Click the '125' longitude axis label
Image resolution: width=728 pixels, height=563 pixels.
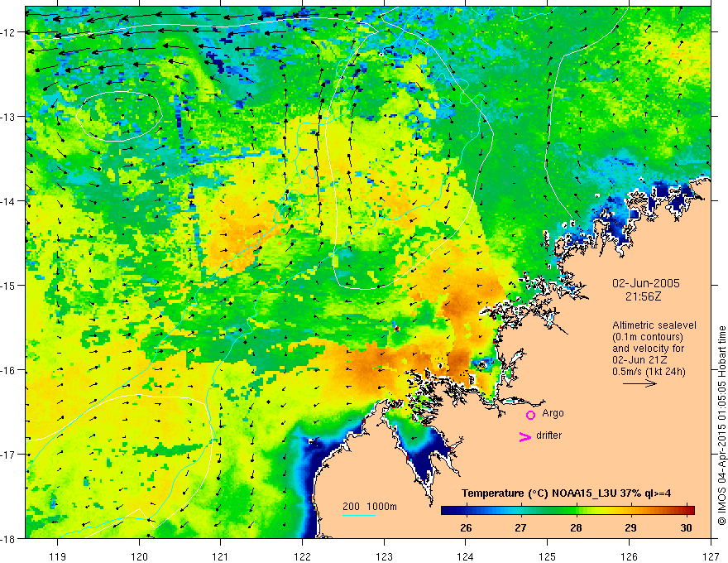pyautogui.click(x=548, y=556)
